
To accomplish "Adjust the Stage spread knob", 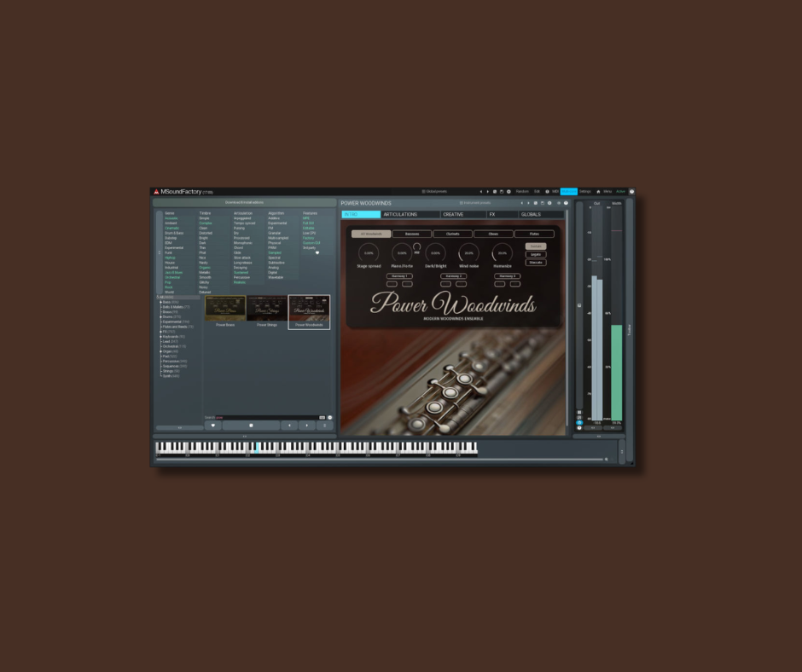I will click(x=369, y=252).
